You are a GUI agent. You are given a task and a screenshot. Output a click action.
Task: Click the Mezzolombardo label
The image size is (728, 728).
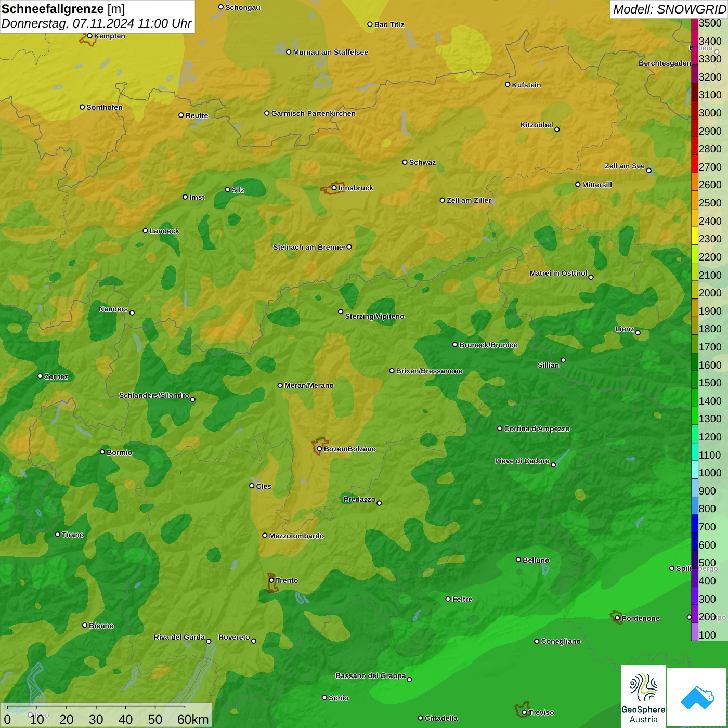(x=296, y=536)
